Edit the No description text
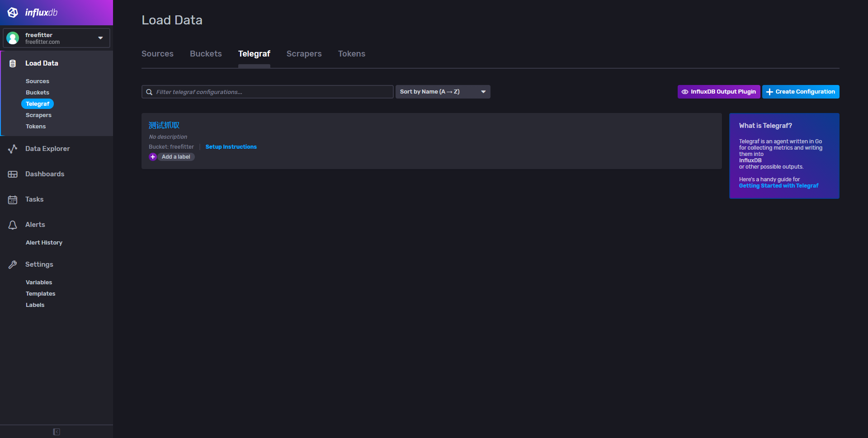This screenshot has height=438, width=868. tap(168, 137)
